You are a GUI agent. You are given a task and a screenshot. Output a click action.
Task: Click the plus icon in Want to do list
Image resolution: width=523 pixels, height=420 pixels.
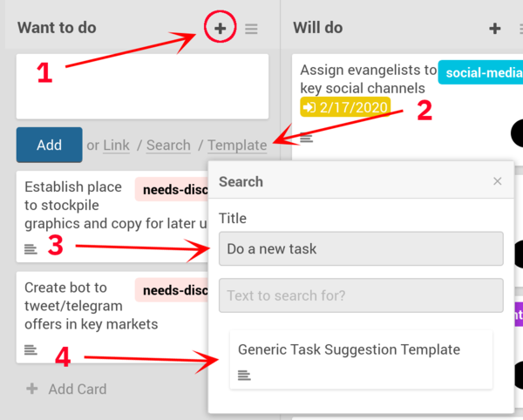221,29
